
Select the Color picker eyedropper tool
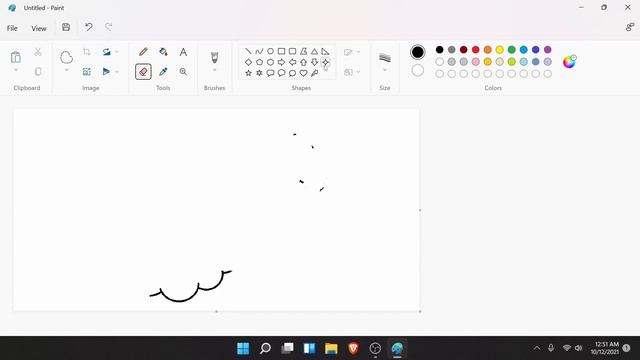point(163,72)
